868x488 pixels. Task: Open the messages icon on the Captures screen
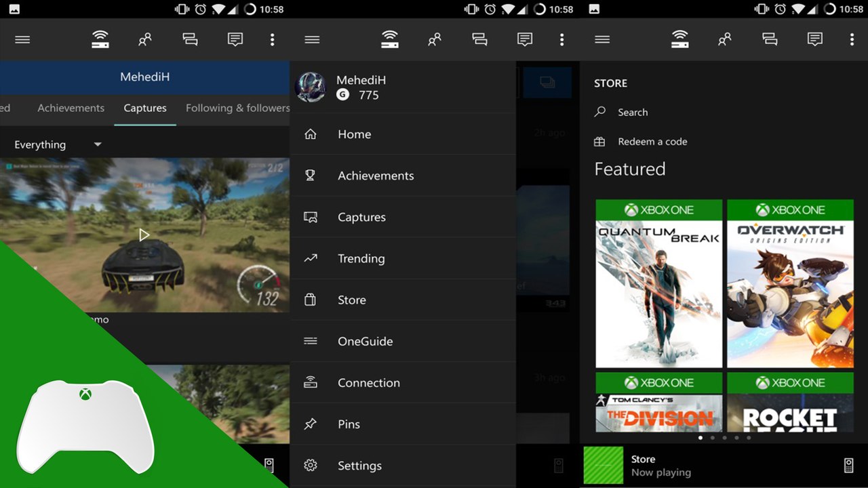(x=235, y=39)
